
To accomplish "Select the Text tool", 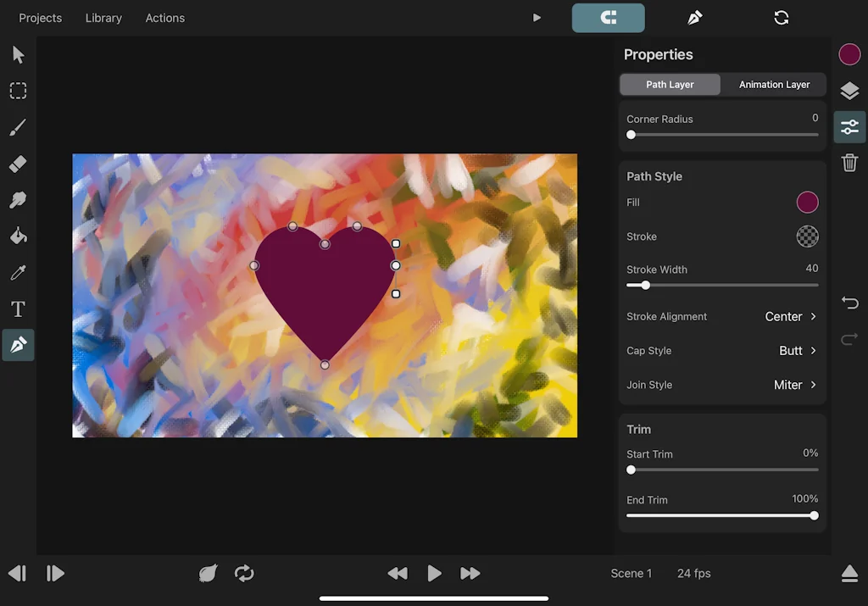I will coord(18,309).
